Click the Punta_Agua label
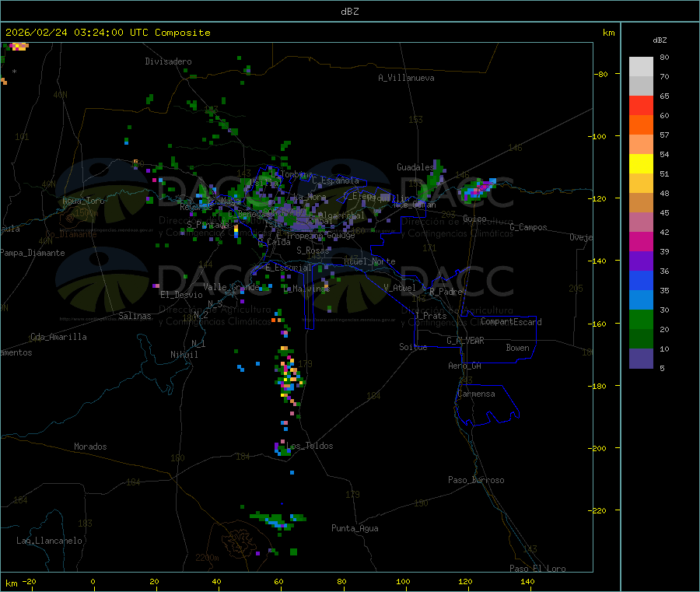The width and height of the screenshot is (700, 592). [x=355, y=528]
